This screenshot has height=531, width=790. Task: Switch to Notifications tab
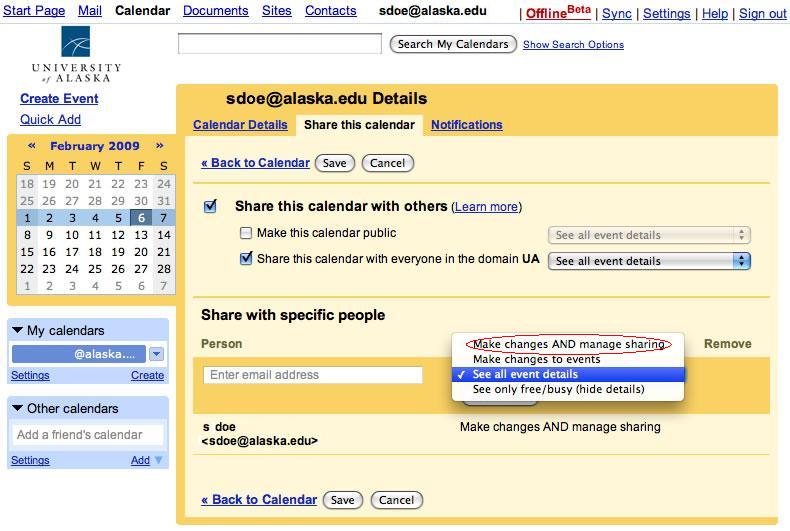(467, 125)
